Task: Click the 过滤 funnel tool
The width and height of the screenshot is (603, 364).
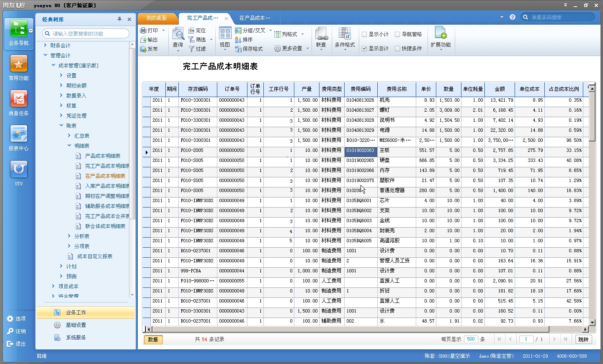Action: (197, 49)
